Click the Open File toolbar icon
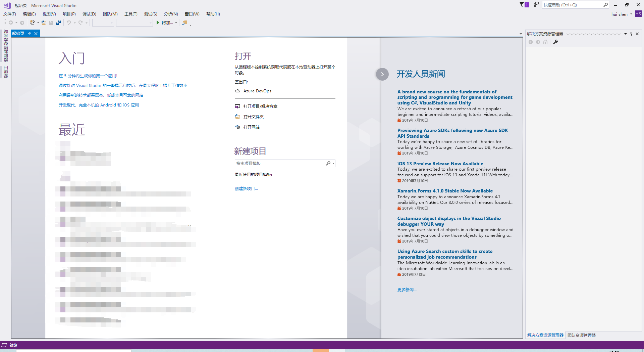Screen dimensions: 644x352 [x=44, y=23]
